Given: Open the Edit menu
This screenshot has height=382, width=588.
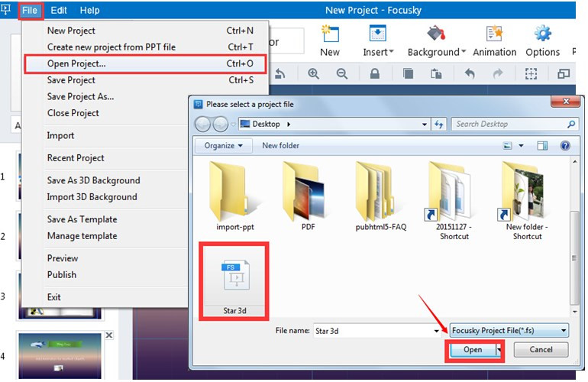Looking at the screenshot, I should [x=59, y=10].
